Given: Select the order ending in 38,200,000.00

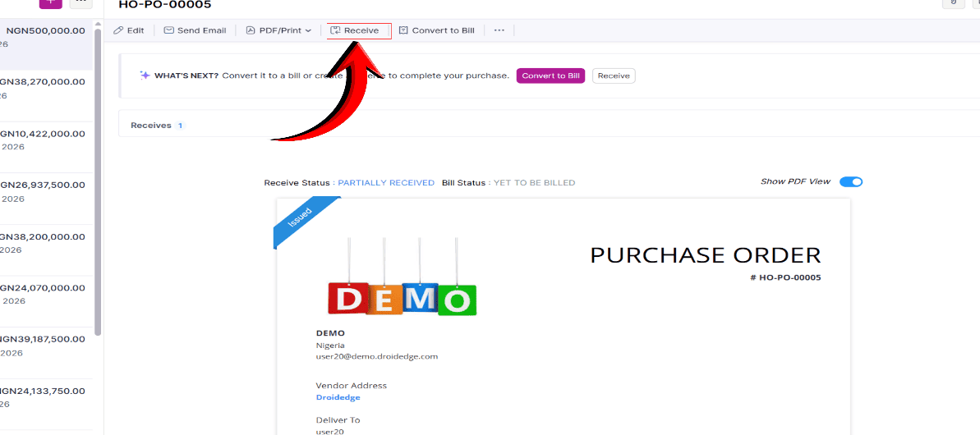Looking at the screenshot, I should tap(46, 250).
